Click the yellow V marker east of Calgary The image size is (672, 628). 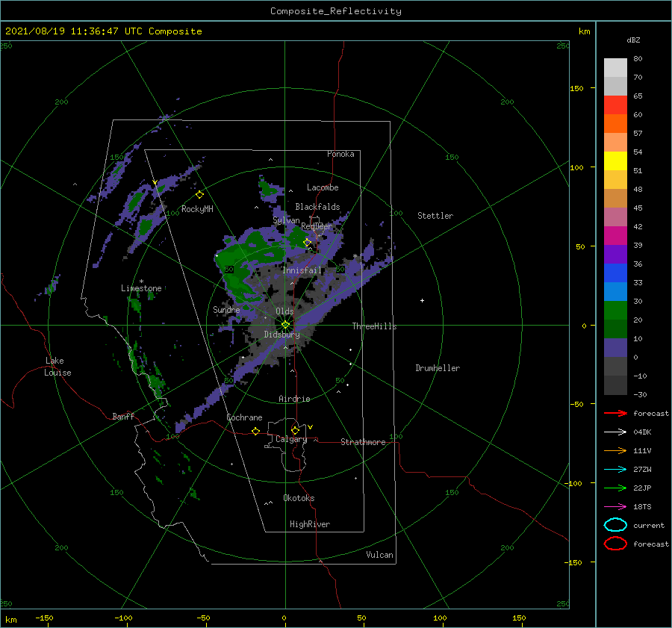(x=310, y=427)
